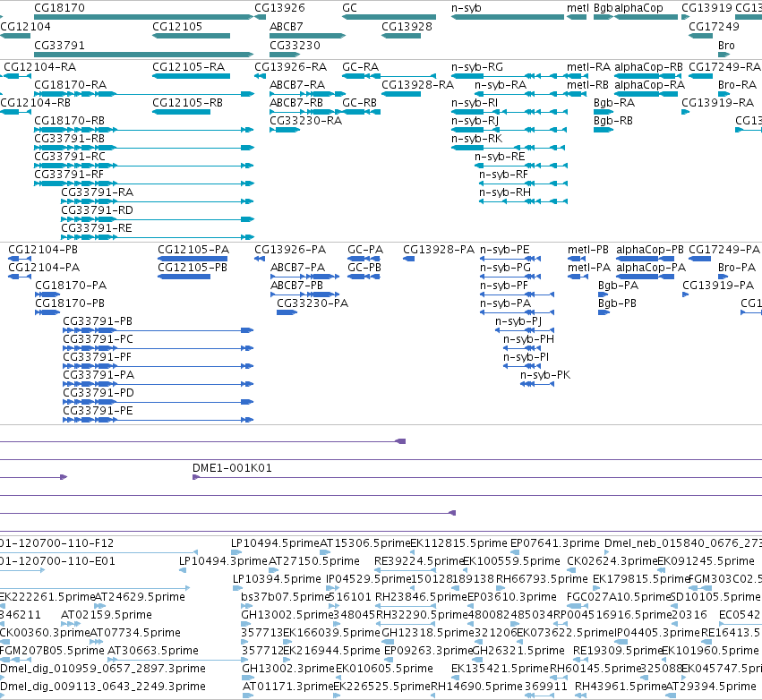
Task: Select EST label AT02159.5prime
Action: click(x=107, y=615)
